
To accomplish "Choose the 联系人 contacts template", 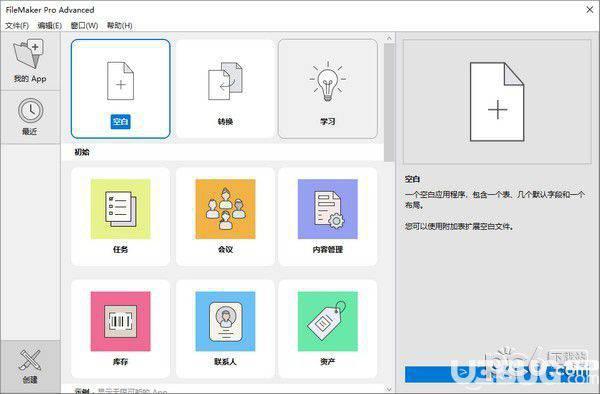I will (225, 329).
